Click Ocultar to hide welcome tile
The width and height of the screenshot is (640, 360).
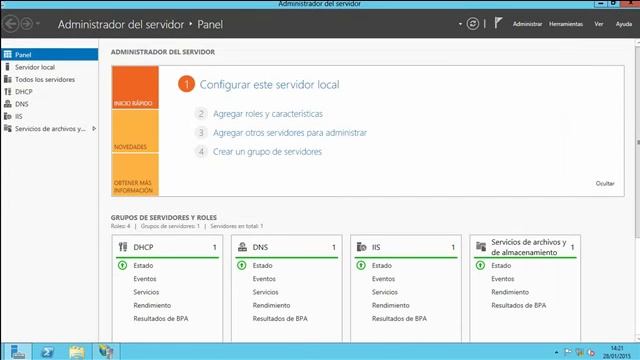pos(605,183)
